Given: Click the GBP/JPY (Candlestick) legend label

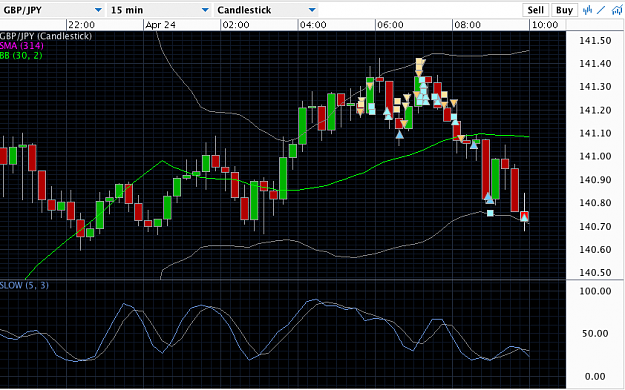Looking at the screenshot, I should (46, 36).
